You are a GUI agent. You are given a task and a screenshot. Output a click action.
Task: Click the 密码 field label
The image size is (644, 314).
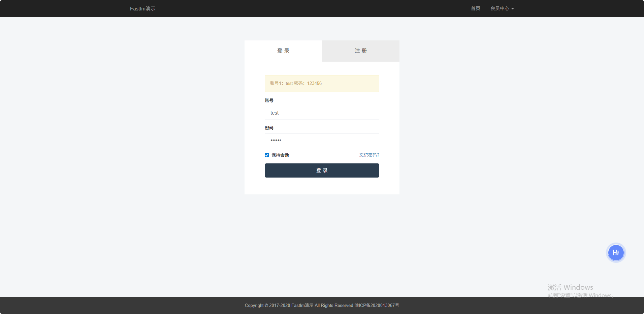(269, 128)
